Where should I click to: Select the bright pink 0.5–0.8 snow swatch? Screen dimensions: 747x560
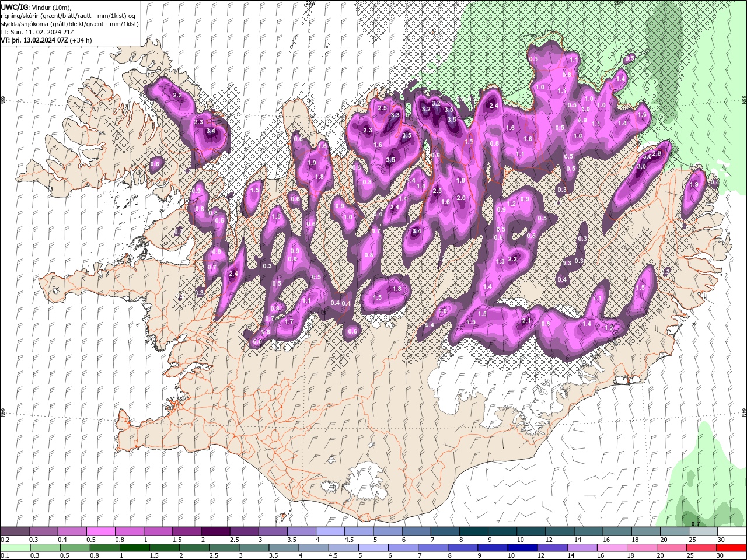pyautogui.click(x=100, y=531)
